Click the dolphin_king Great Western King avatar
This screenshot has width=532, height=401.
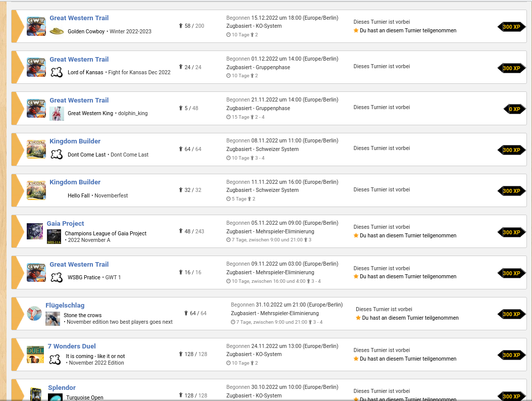57,114
